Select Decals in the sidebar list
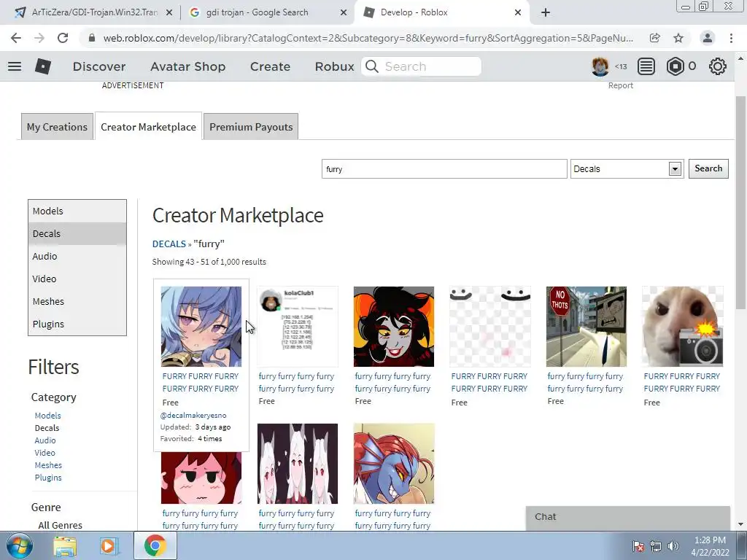The image size is (747, 560). tap(77, 234)
